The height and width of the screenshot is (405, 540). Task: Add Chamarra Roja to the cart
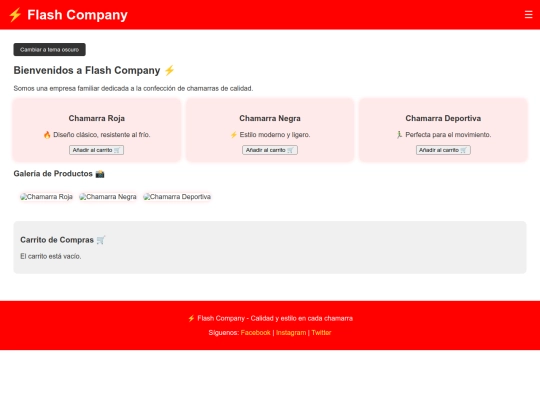[96, 150]
